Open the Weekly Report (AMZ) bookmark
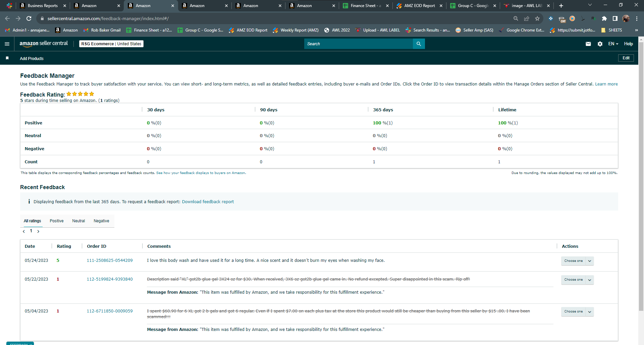Viewport: 644px width, 345px height. pyautogui.click(x=296, y=30)
